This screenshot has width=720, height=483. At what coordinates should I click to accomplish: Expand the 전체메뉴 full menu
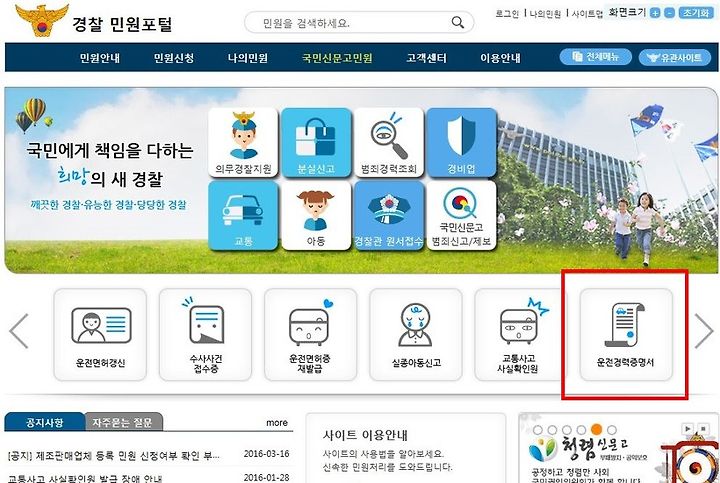click(596, 57)
